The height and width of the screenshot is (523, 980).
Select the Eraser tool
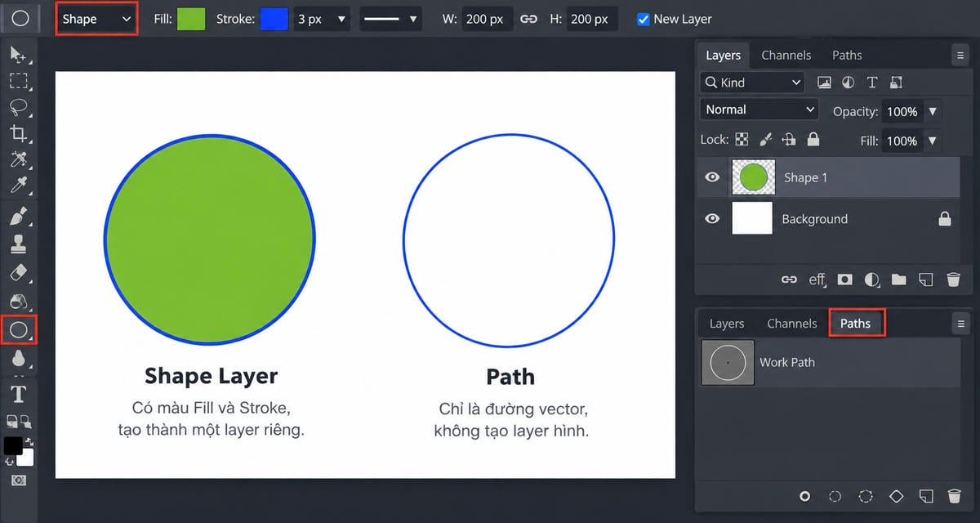coord(18,273)
